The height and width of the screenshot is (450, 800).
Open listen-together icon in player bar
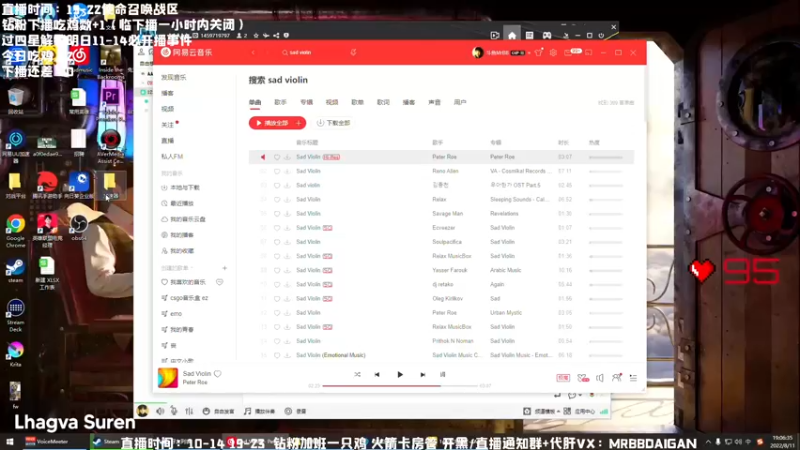(616, 378)
